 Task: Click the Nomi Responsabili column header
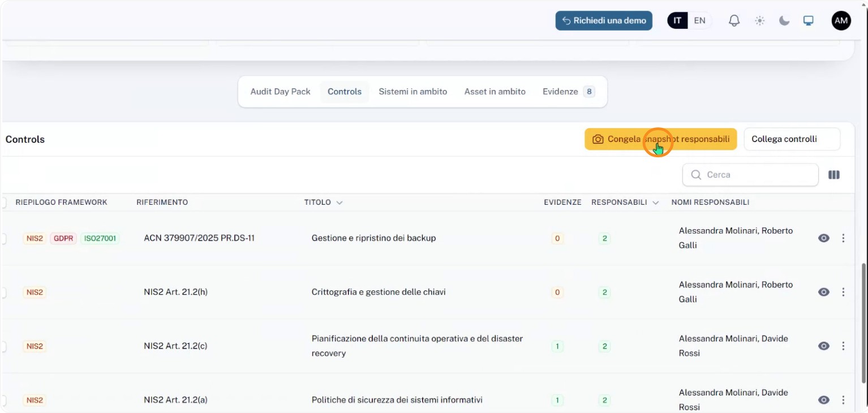[710, 202]
